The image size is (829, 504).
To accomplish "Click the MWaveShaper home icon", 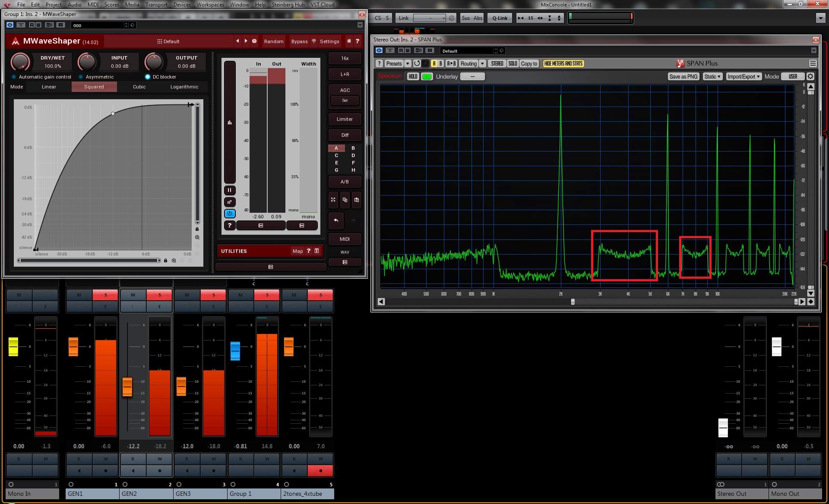I will (349, 41).
